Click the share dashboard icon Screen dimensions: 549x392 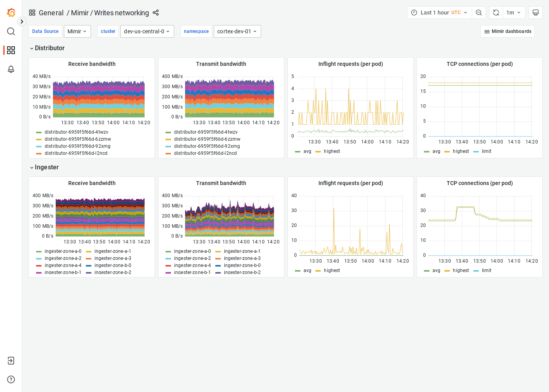(x=156, y=13)
